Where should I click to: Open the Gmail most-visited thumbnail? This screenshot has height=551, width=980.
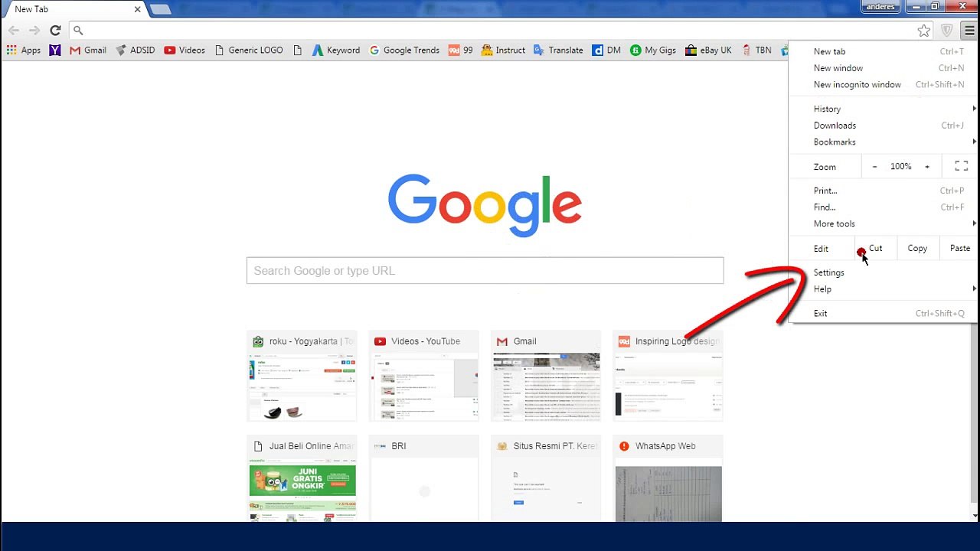tap(546, 376)
